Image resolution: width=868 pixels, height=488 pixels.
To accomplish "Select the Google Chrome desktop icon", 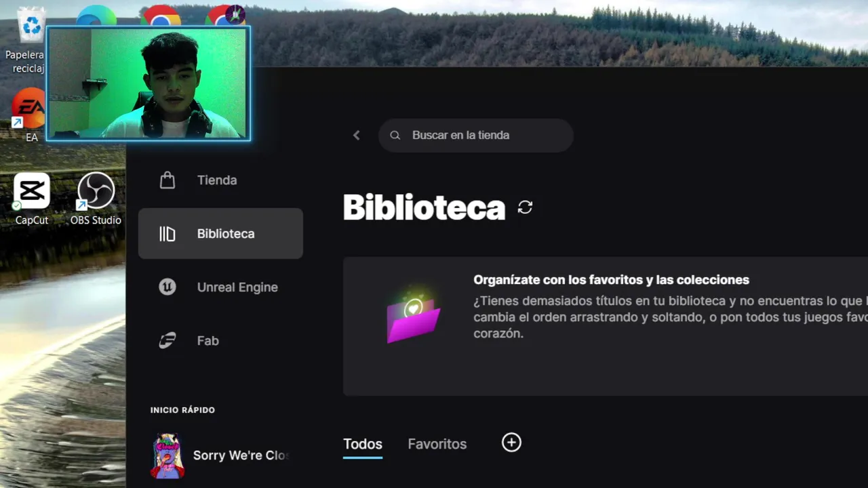I will (161, 16).
